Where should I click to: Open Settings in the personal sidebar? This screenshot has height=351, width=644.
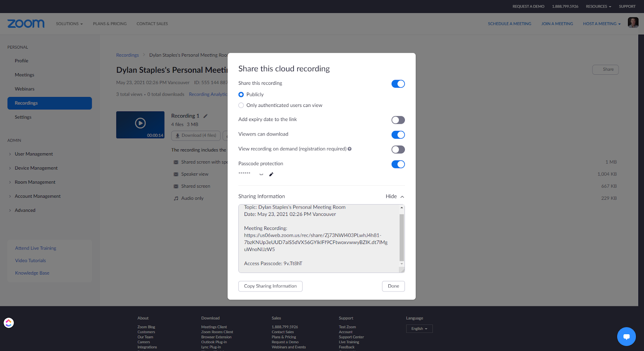[23, 117]
